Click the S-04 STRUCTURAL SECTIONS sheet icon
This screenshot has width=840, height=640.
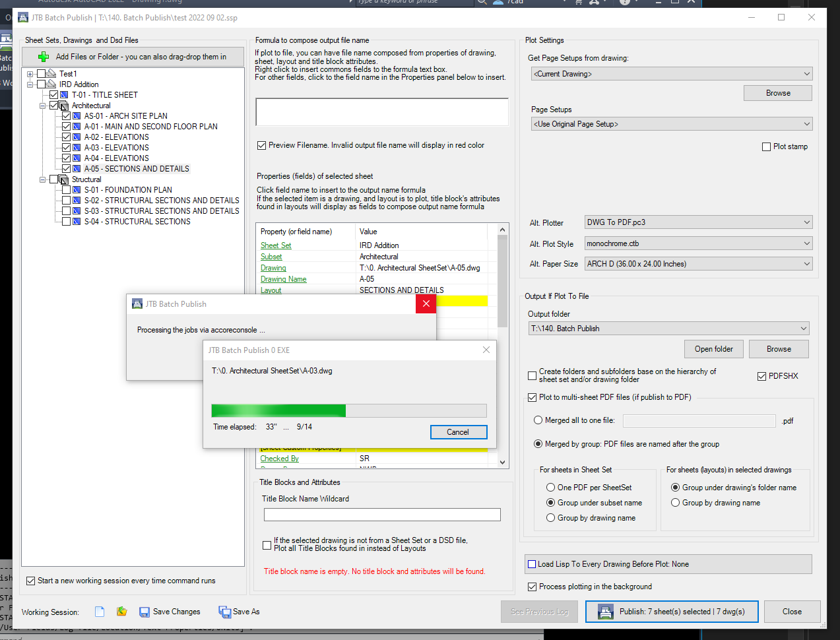[x=77, y=222]
